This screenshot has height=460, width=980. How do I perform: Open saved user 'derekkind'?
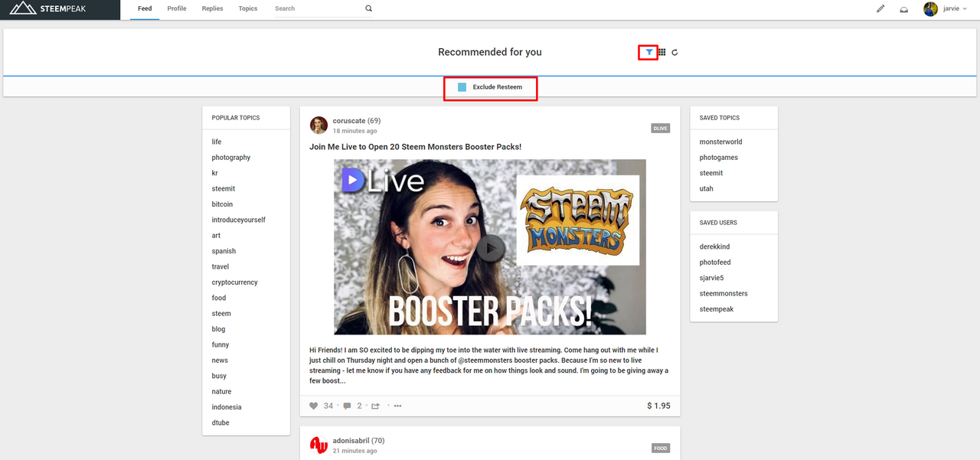coord(714,247)
